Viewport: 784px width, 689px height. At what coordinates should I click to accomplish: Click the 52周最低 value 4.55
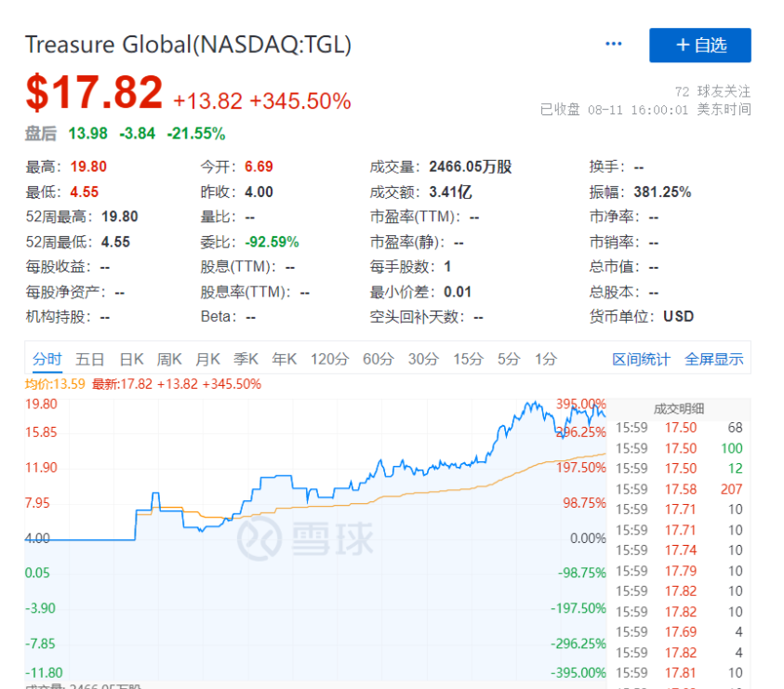coord(115,242)
